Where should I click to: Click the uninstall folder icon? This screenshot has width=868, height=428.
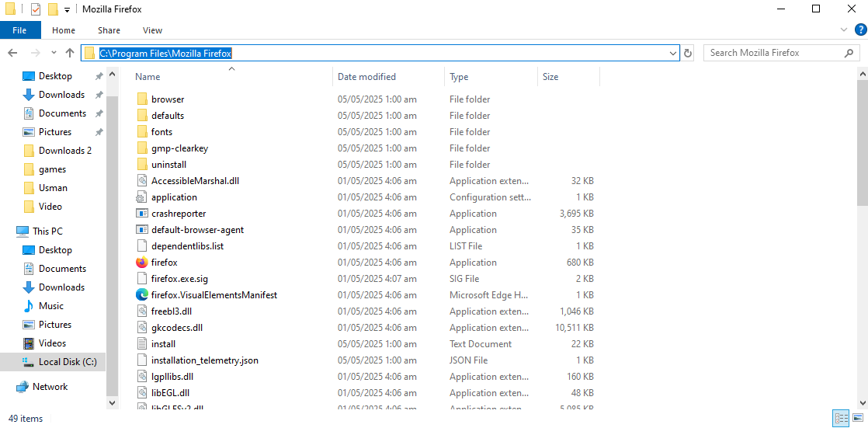click(x=142, y=165)
